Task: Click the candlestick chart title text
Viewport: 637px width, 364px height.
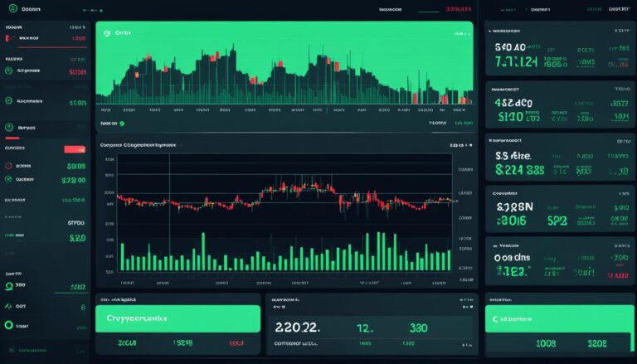Action: [x=139, y=145]
